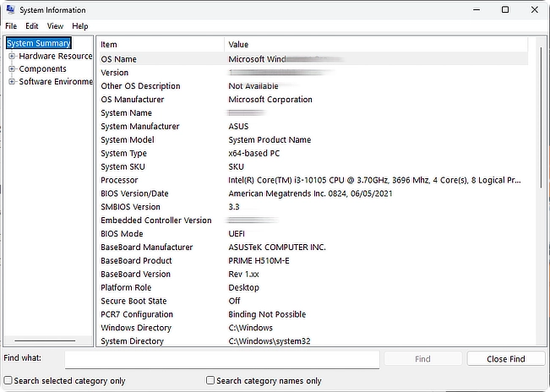Select the BaseBoard Manufacturer row
The height and width of the screenshot is (392, 550).
click(313, 248)
